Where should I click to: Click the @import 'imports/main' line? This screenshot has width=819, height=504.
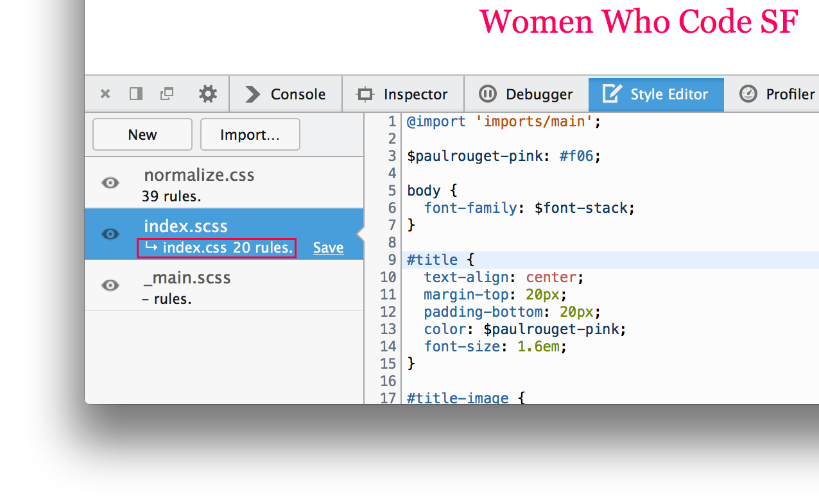[x=504, y=122]
